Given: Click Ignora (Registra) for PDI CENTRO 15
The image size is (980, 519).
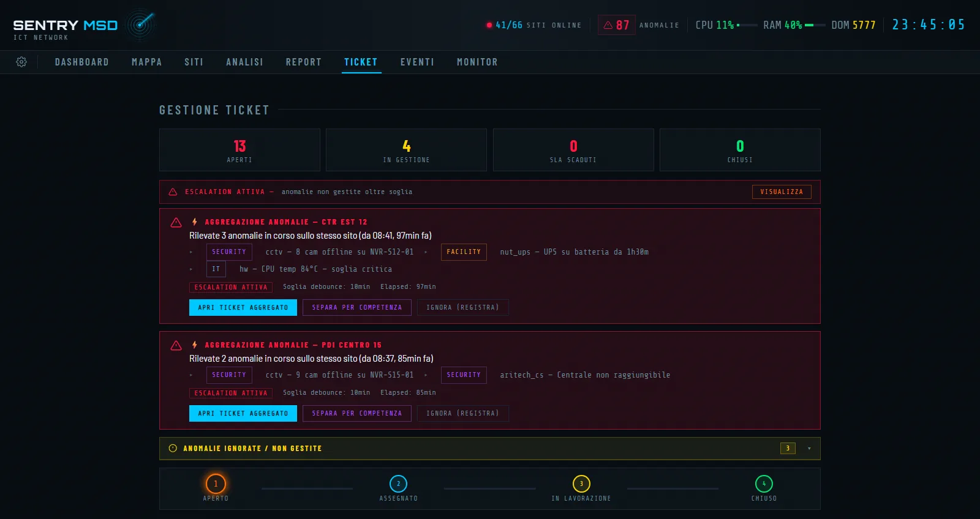Looking at the screenshot, I should (x=463, y=413).
